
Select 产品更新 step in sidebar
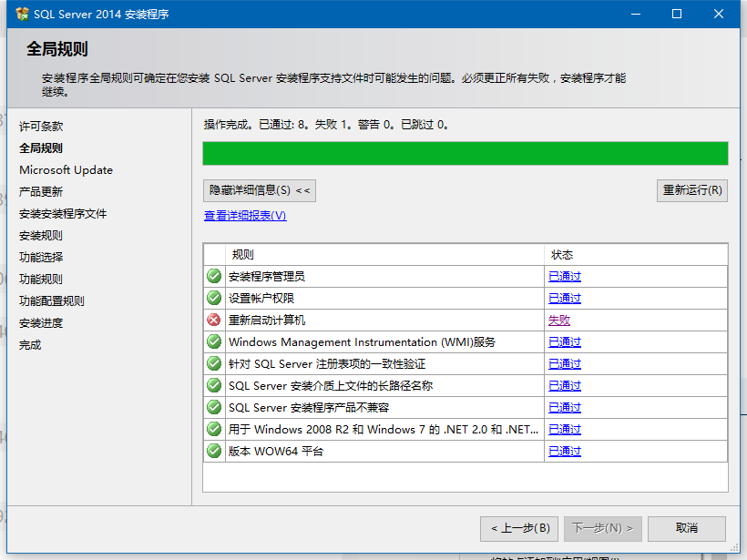[x=41, y=192]
